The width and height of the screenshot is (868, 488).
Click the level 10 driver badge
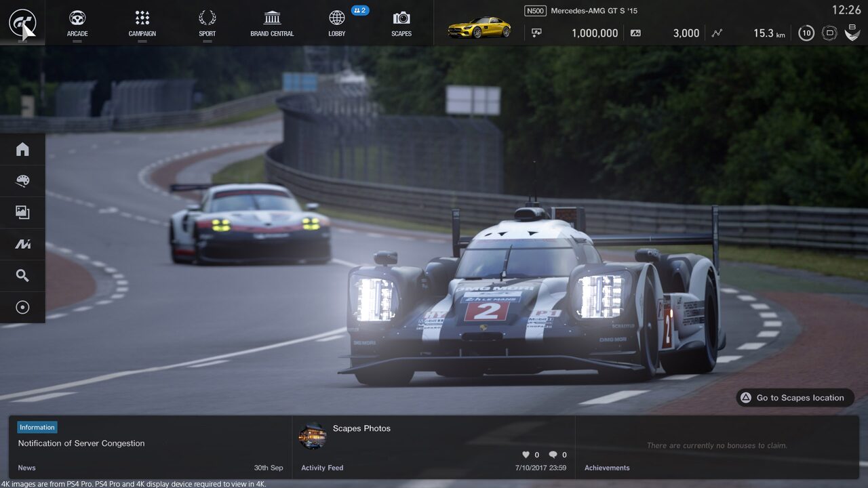click(x=806, y=33)
